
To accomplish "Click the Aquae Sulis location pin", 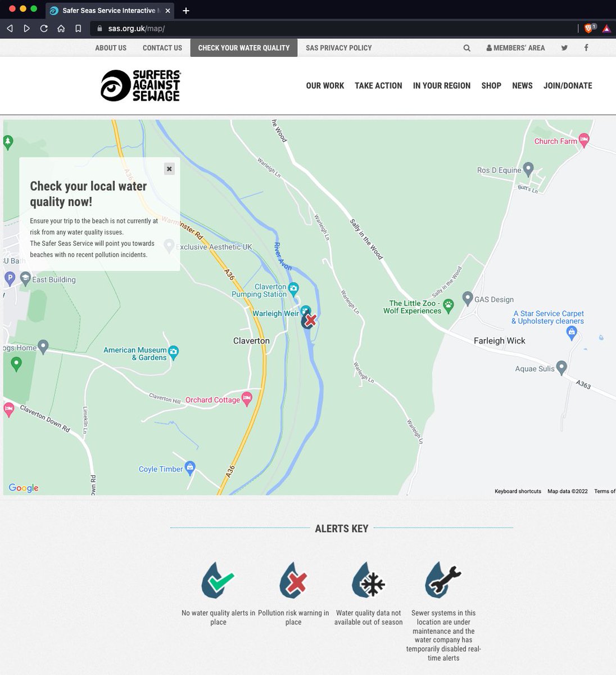I will [561, 368].
